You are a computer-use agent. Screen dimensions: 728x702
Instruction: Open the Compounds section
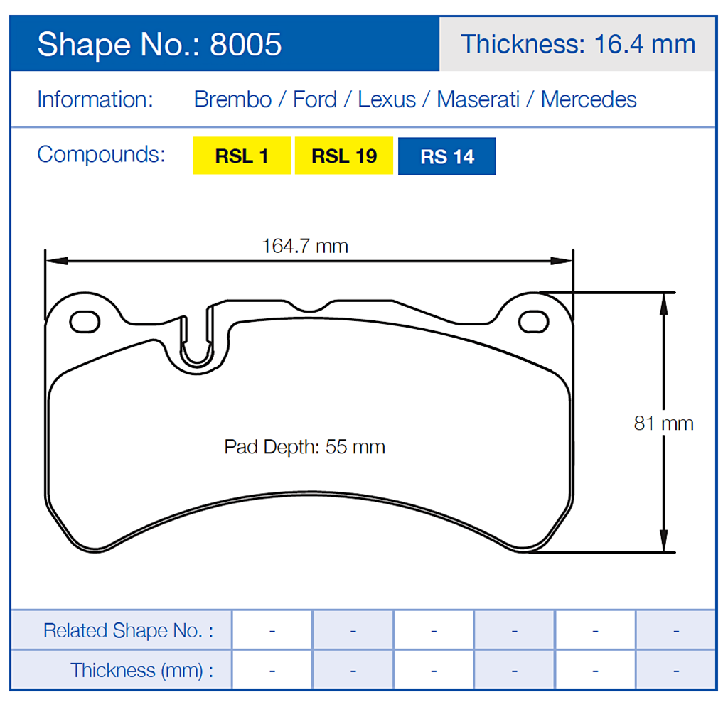(x=100, y=155)
